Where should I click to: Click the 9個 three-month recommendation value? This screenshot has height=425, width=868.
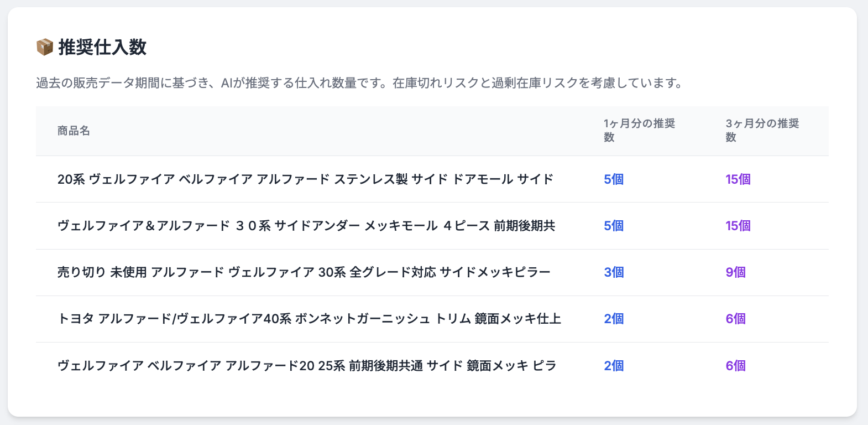[x=735, y=272]
